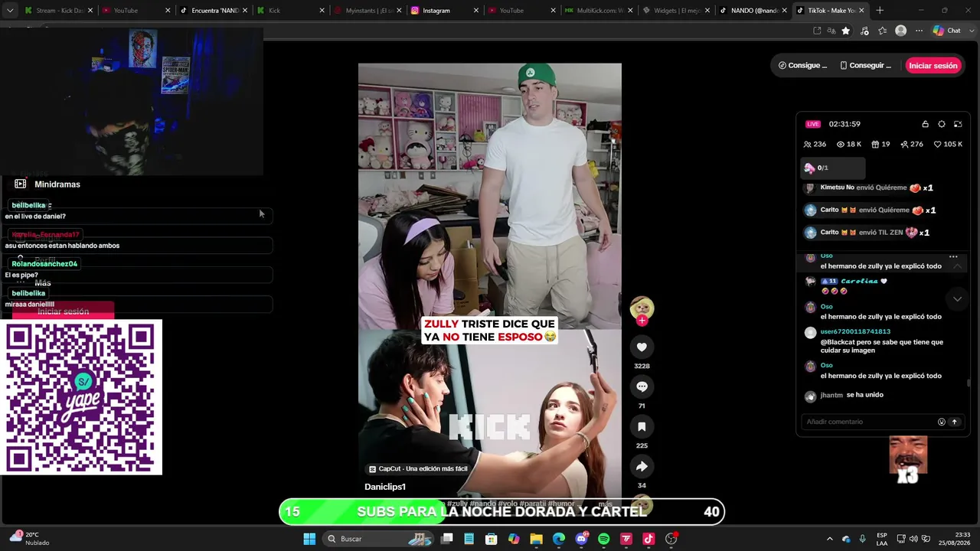Viewport: 980px width, 551px height.
Task: Send the comment with the up arrow button
Action: point(955,422)
